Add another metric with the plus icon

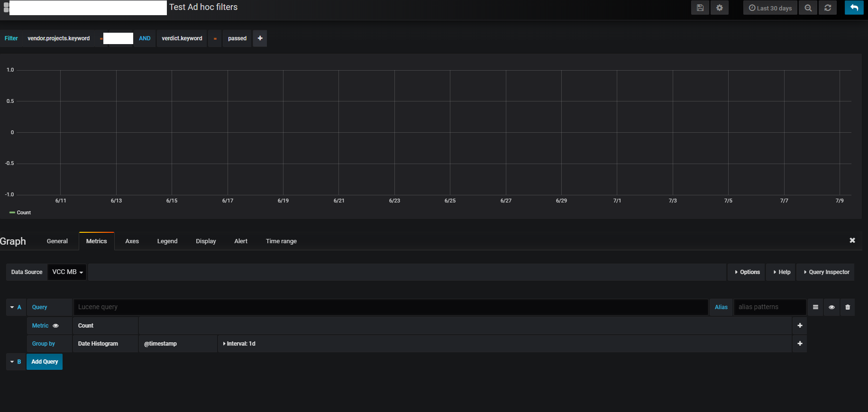point(800,326)
